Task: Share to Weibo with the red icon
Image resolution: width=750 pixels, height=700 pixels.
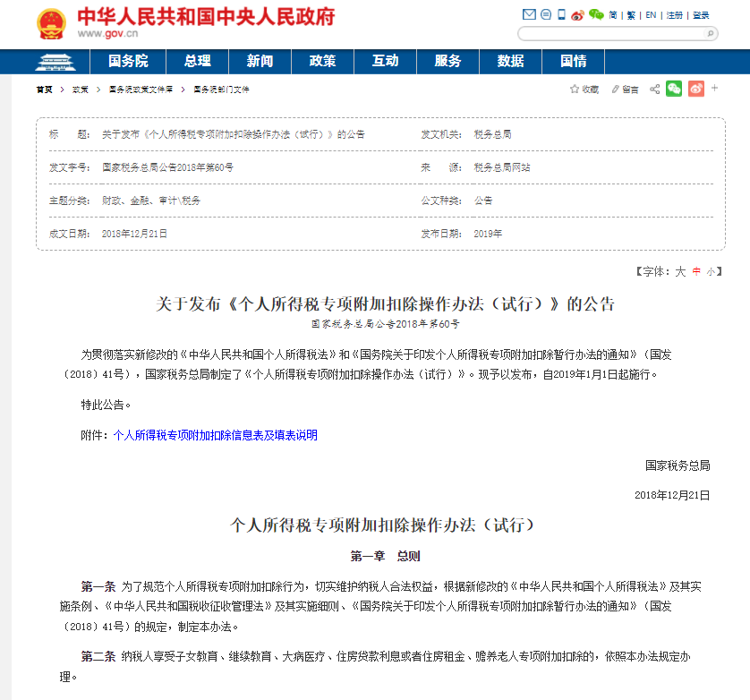Action: 695,89
